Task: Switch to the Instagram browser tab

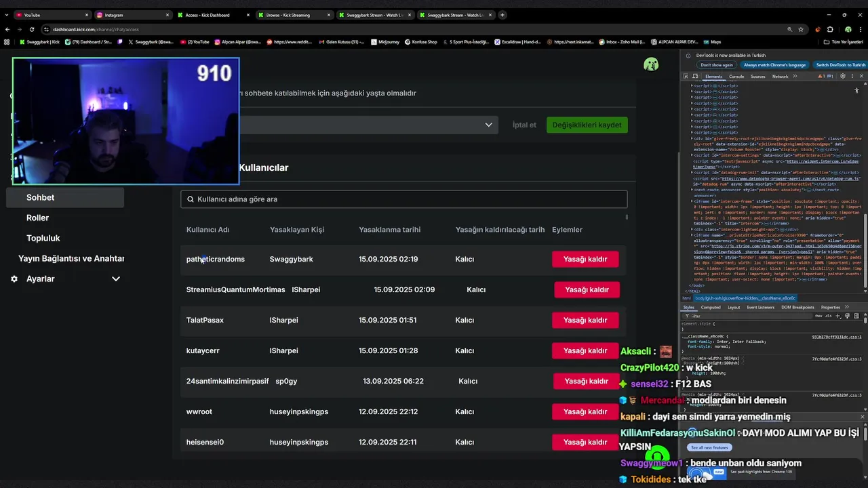Action: pyautogui.click(x=133, y=14)
